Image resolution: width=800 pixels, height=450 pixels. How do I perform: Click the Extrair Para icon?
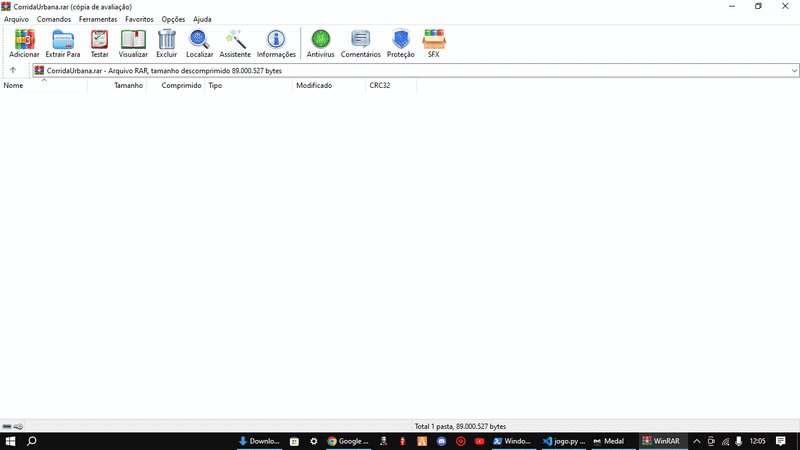click(63, 42)
